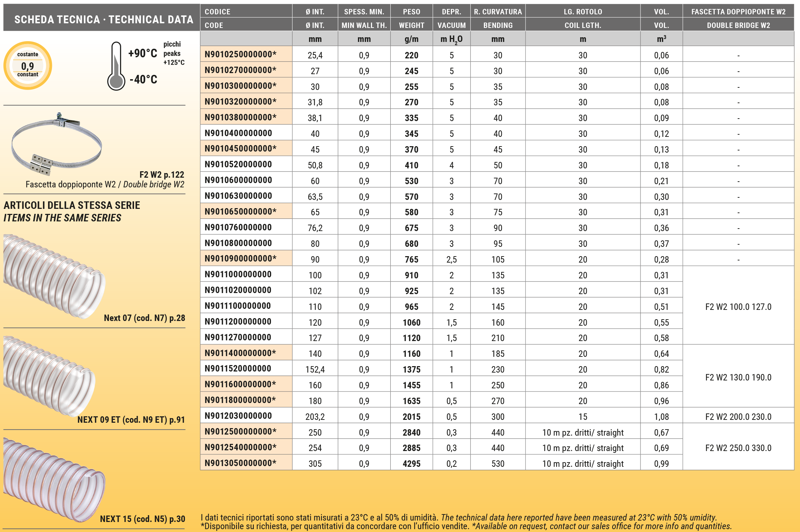Click the NEXT 15 hose image
The image size is (800, 532).
(54, 480)
